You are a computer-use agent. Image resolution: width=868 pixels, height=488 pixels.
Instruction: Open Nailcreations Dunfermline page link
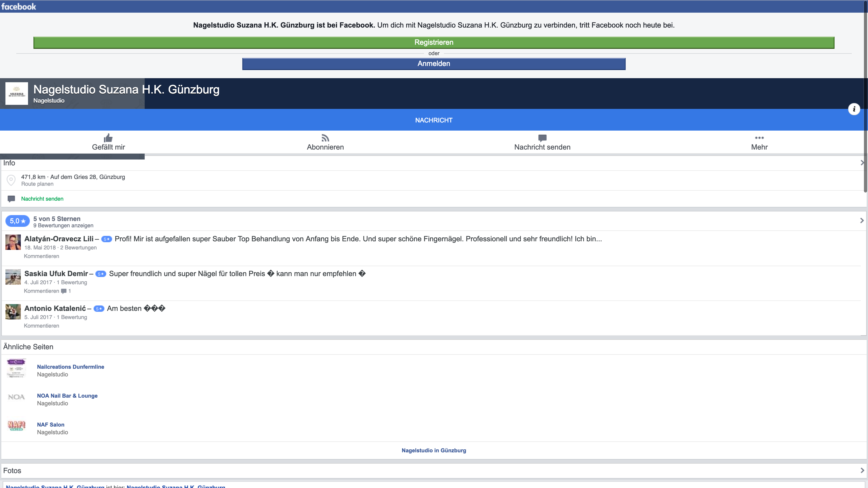pyautogui.click(x=71, y=367)
